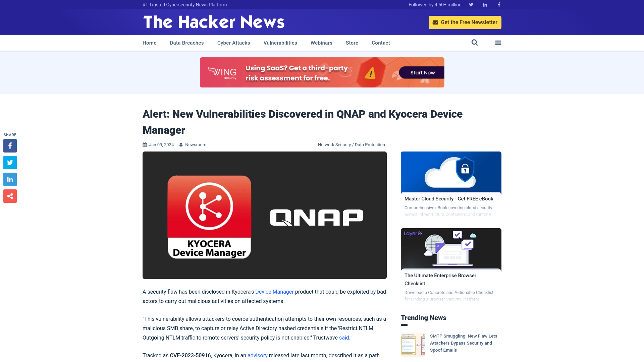Follow the Device Manager hyperlink
The image size is (644, 362).
(274, 292)
